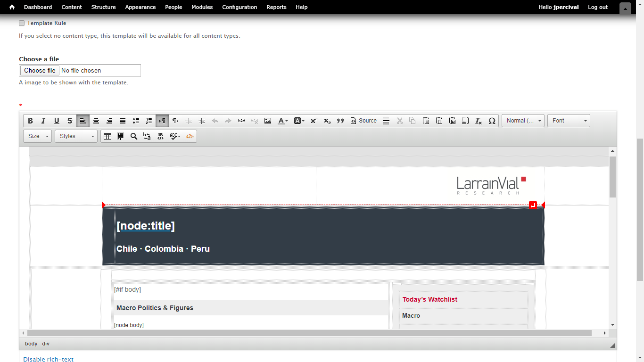Click the Choose file button
This screenshot has width=644, height=362.
click(39, 70)
